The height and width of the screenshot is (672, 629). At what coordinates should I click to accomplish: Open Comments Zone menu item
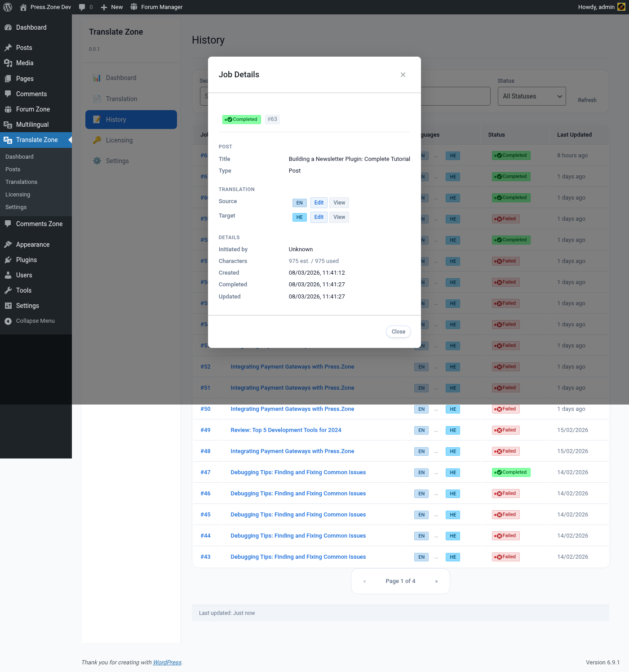(x=36, y=224)
